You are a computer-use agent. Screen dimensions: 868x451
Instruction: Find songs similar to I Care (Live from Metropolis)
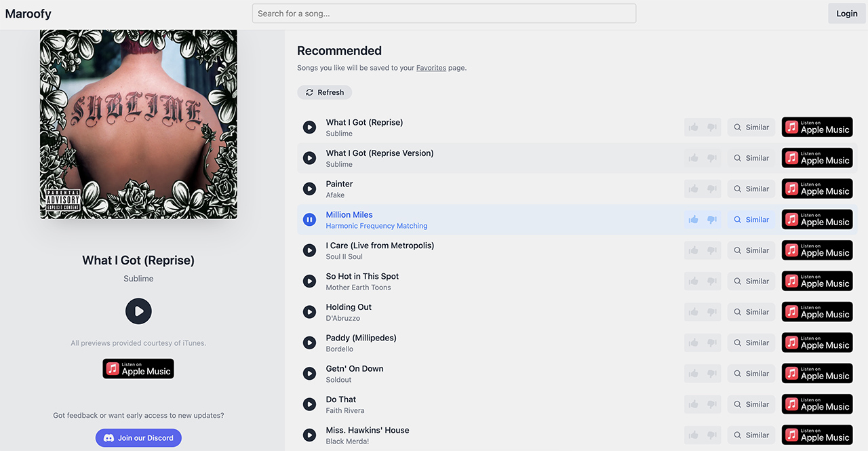click(751, 250)
